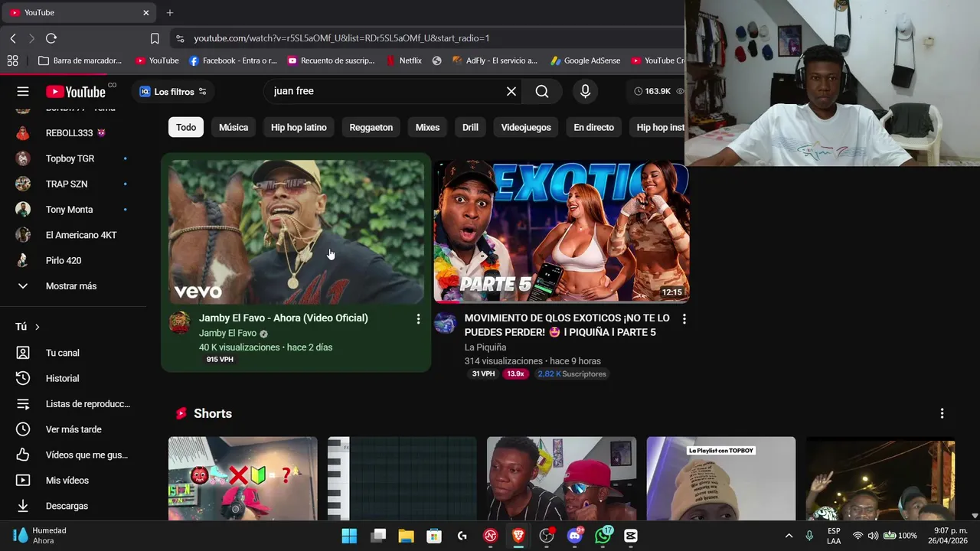The image size is (980, 551).
Task: Click the 163.9K stats indicator
Action: tap(655, 91)
